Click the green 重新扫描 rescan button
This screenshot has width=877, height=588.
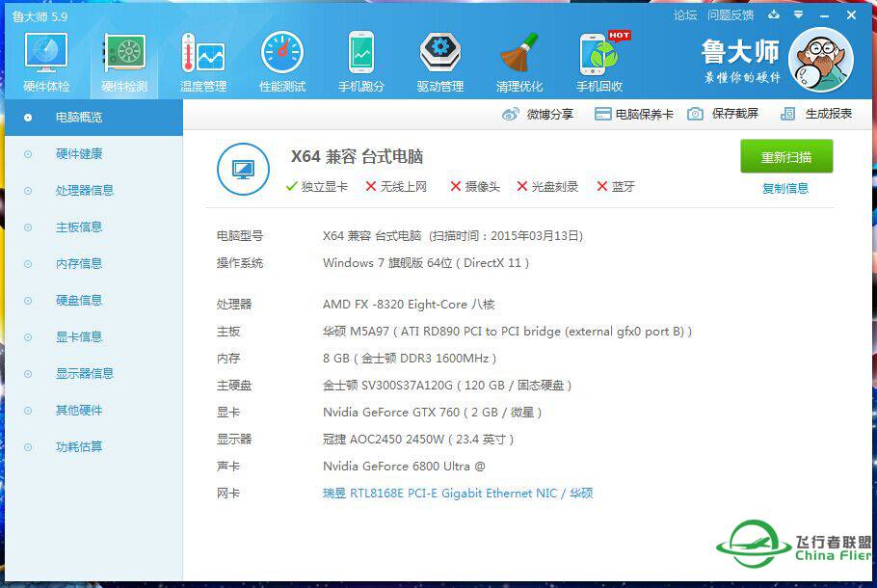tap(785, 157)
